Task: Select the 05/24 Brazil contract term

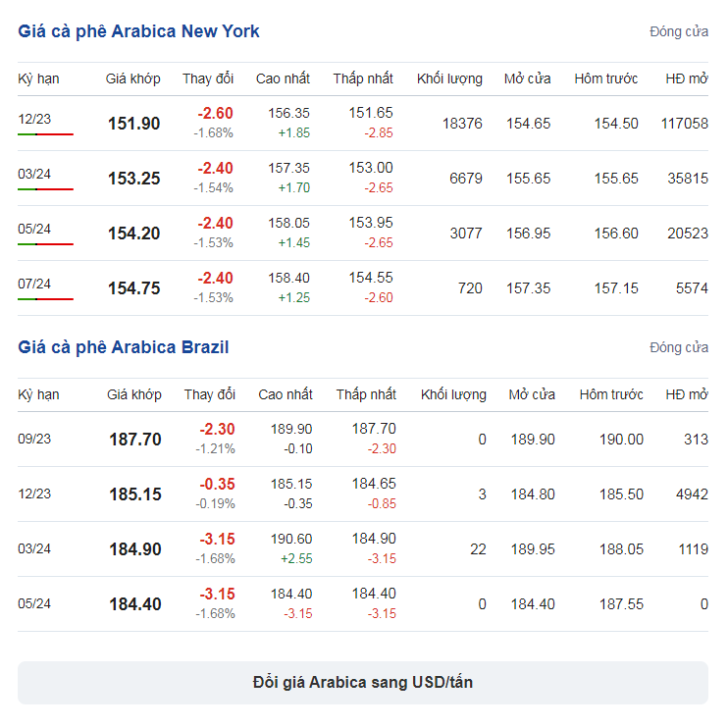Action: pyautogui.click(x=34, y=603)
